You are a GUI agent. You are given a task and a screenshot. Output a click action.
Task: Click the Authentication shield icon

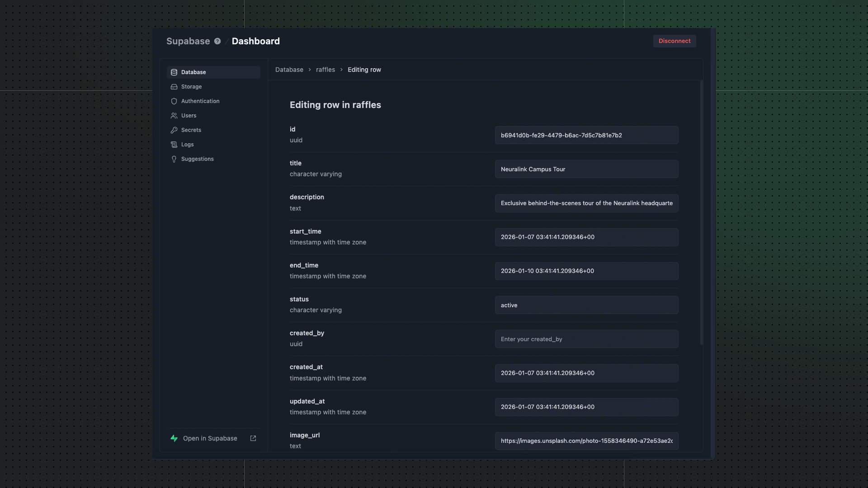pos(175,101)
